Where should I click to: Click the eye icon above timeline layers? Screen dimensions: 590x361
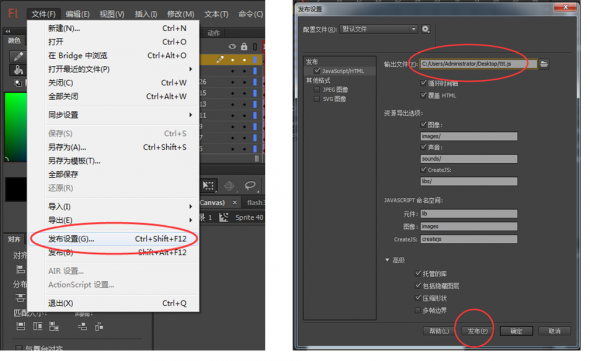(x=232, y=47)
